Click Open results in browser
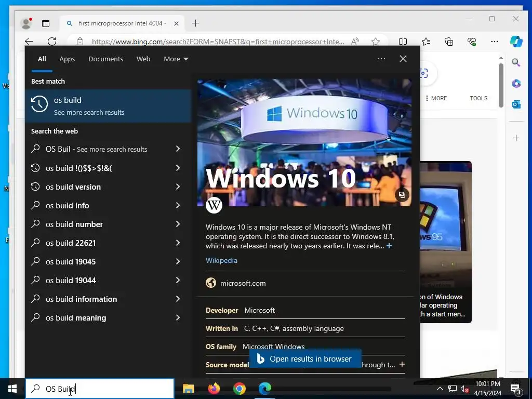The image size is (532, 399). pos(305,358)
